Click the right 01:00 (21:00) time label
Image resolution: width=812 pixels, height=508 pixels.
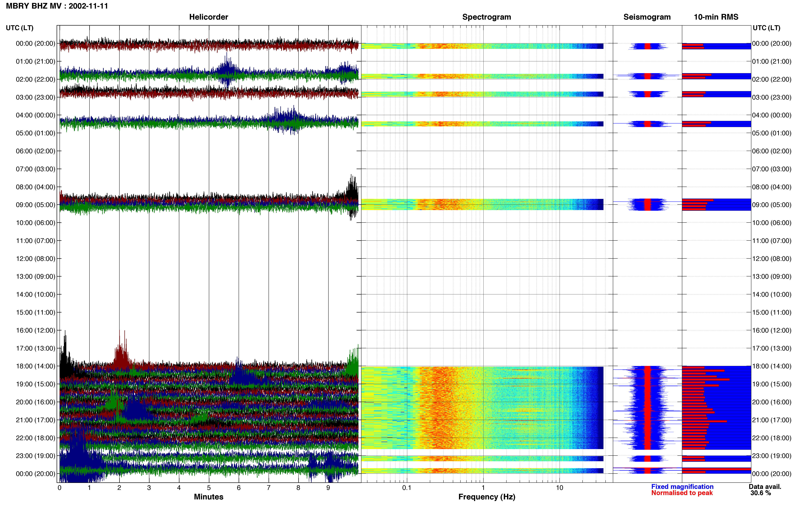772,61
